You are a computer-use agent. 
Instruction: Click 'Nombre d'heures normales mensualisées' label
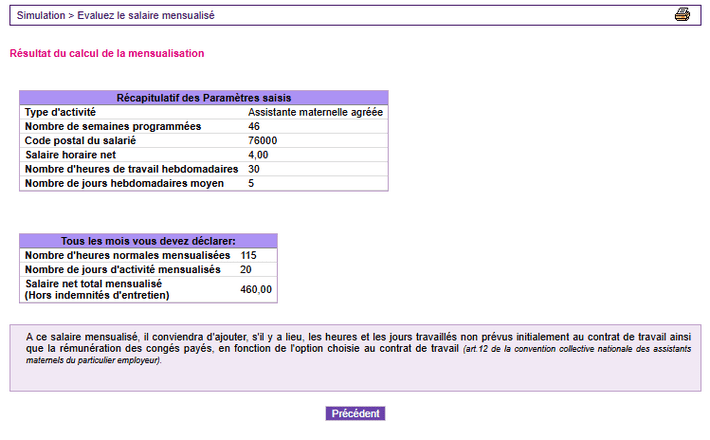pos(127,255)
